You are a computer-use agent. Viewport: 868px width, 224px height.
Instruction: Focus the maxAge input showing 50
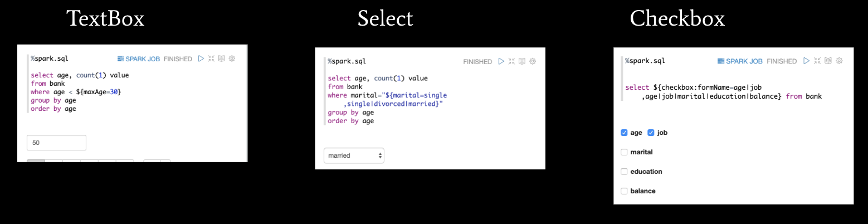(56, 143)
